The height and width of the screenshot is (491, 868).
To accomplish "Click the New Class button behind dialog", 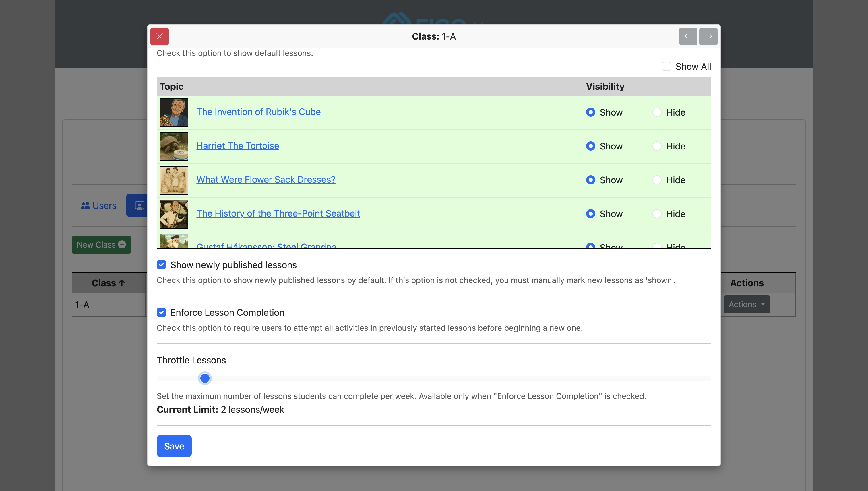I will coord(101,244).
